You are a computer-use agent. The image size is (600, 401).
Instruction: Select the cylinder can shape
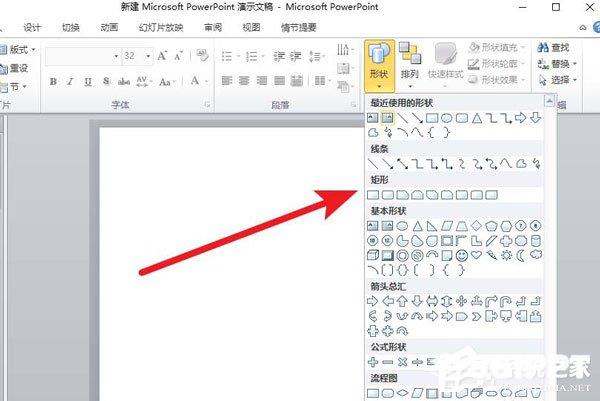(536, 241)
